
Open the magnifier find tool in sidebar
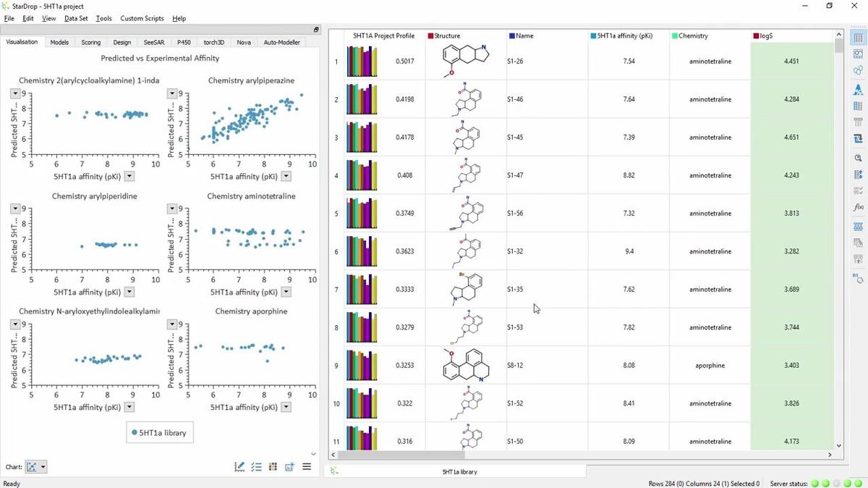[x=858, y=157]
